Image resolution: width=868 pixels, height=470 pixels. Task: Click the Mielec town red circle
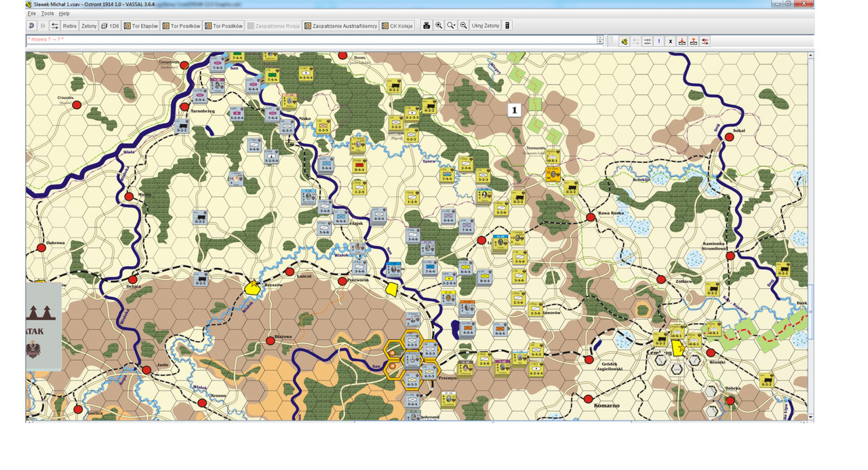tap(129, 197)
